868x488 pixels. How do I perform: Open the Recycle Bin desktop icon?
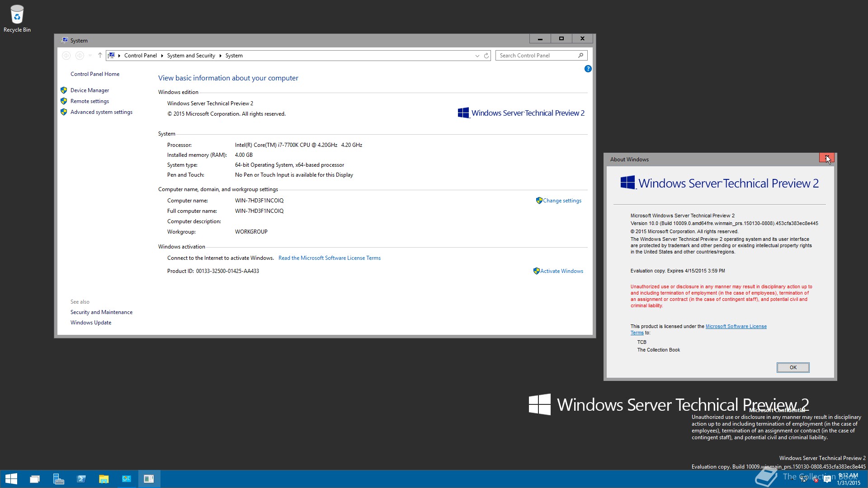click(x=17, y=19)
